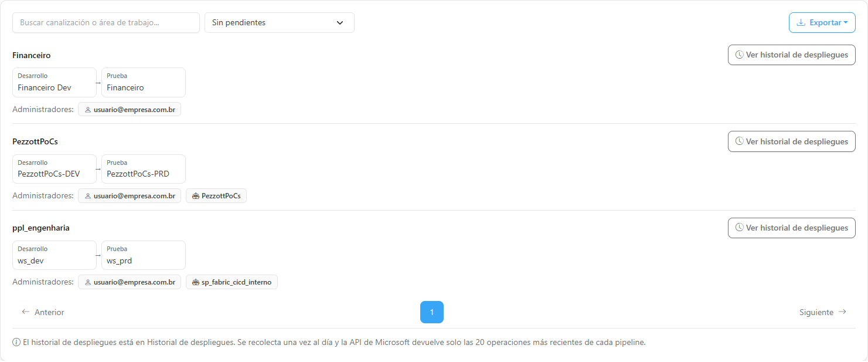View deployment history for PezzottPoCs
868x362 pixels.
[792, 141]
